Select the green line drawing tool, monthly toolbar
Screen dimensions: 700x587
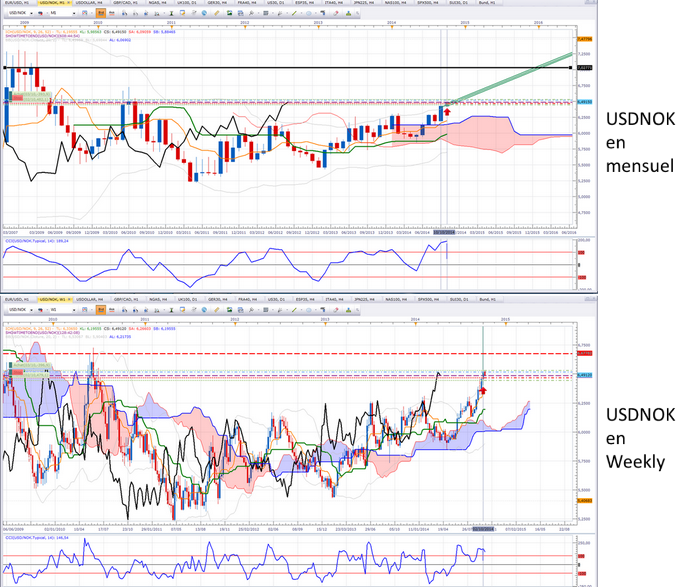tap(294, 13)
